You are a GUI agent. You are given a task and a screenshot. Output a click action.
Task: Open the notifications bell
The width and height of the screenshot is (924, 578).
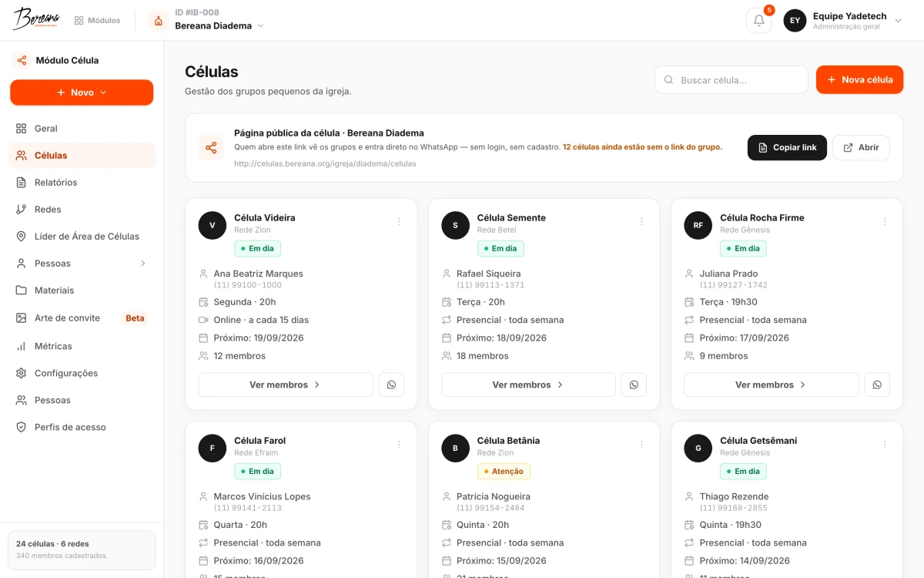pos(758,20)
